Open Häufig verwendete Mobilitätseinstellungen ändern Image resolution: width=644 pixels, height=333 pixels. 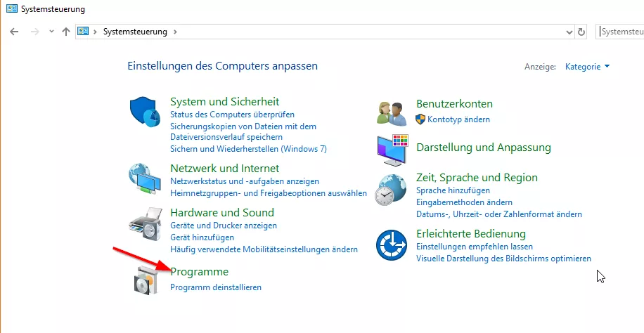pyautogui.click(x=264, y=249)
